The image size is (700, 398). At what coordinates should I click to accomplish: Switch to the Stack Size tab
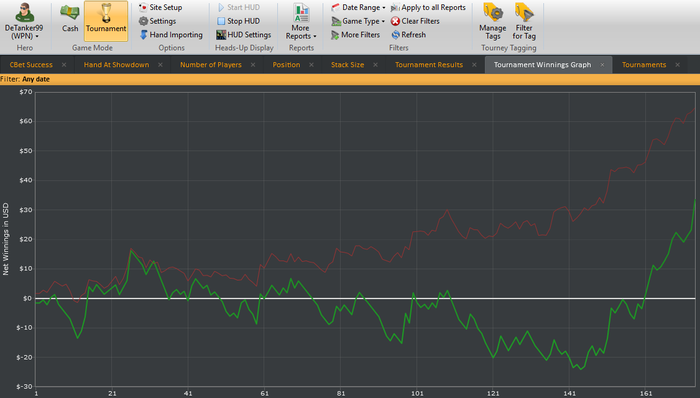coord(347,65)
